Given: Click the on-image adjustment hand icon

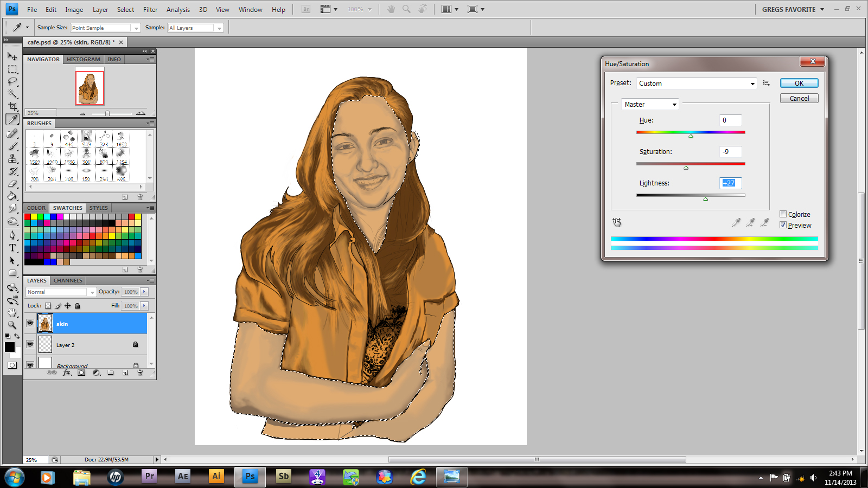Looking at the screenshot, I should pyautogui.click(x=617, y=222).
